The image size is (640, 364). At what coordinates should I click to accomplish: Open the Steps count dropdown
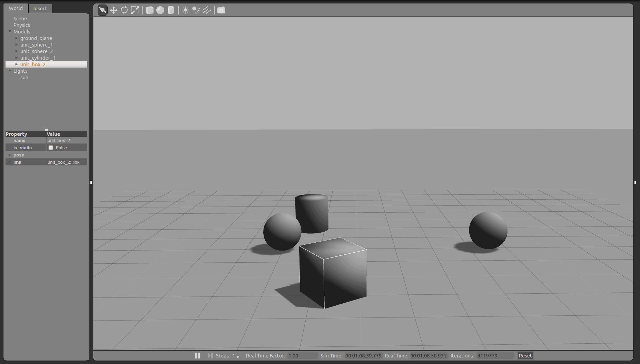[x=236, y=356]
